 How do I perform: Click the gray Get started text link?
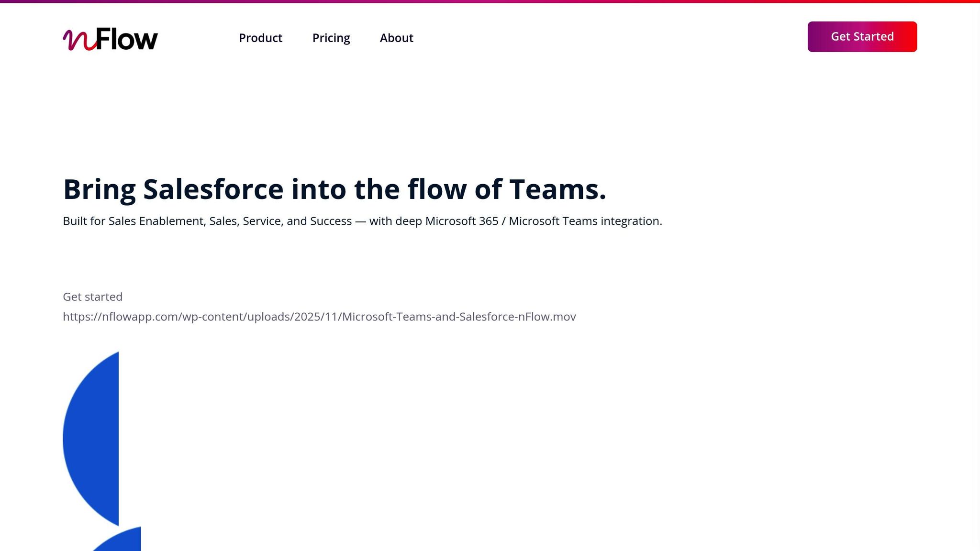(92, 297)
